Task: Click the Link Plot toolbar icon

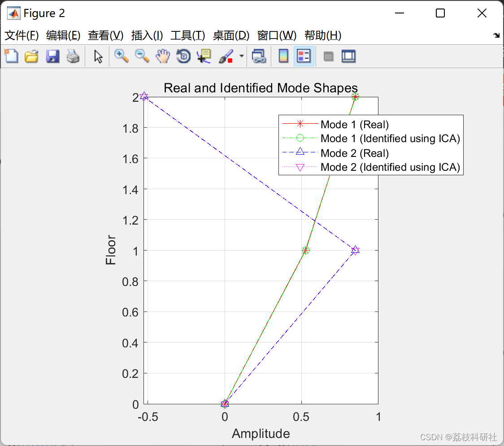Action: click(x=259, y=56)
